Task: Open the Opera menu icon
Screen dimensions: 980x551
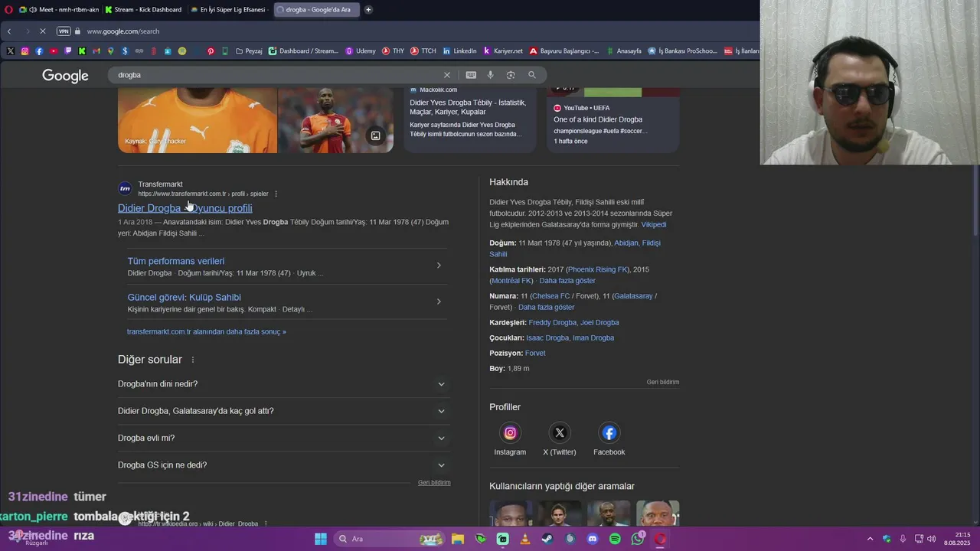Action: click(x=8, y=10)
